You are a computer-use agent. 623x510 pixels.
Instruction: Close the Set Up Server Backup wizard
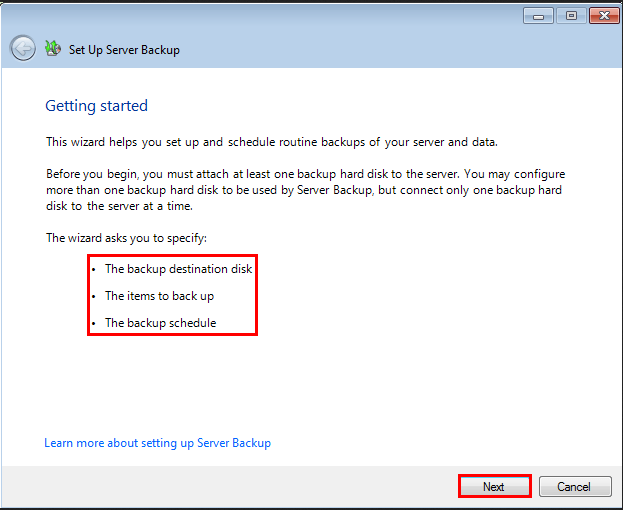pos(603,16)
